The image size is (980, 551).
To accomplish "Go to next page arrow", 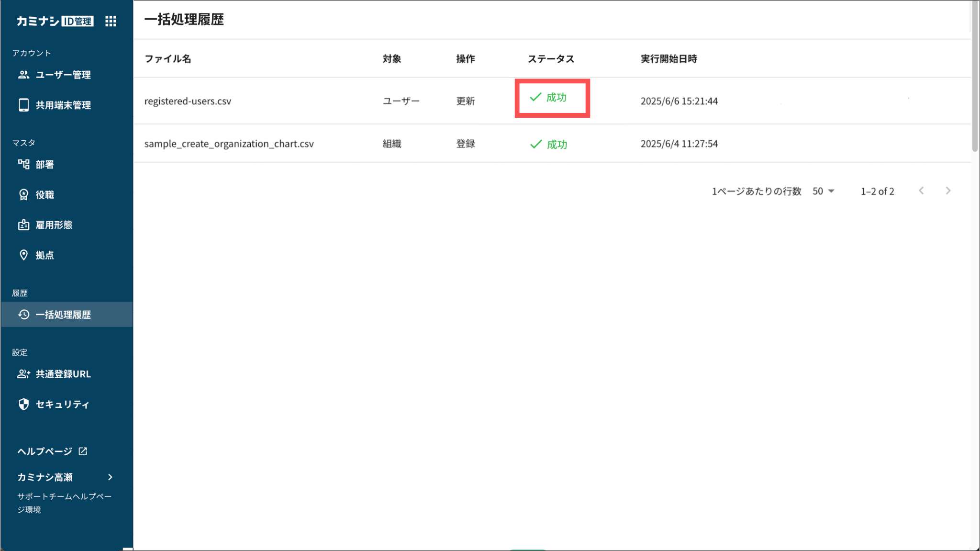I will (x=948, y=191).
